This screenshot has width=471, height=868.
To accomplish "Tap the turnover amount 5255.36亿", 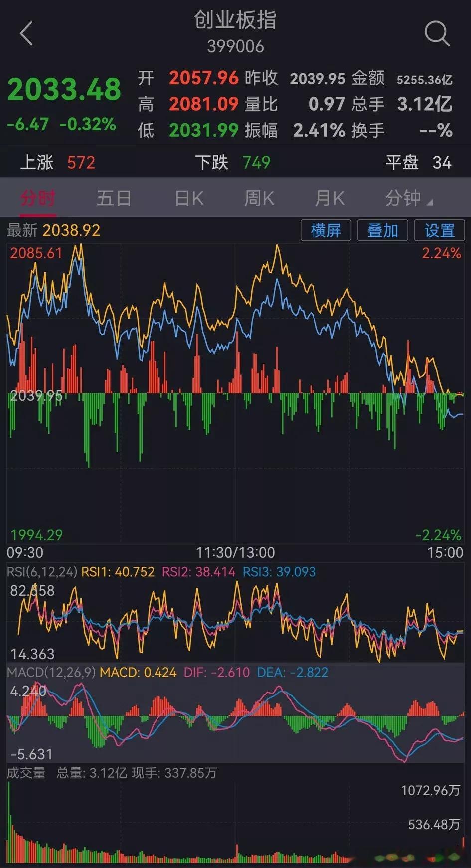I will (425, 79).
